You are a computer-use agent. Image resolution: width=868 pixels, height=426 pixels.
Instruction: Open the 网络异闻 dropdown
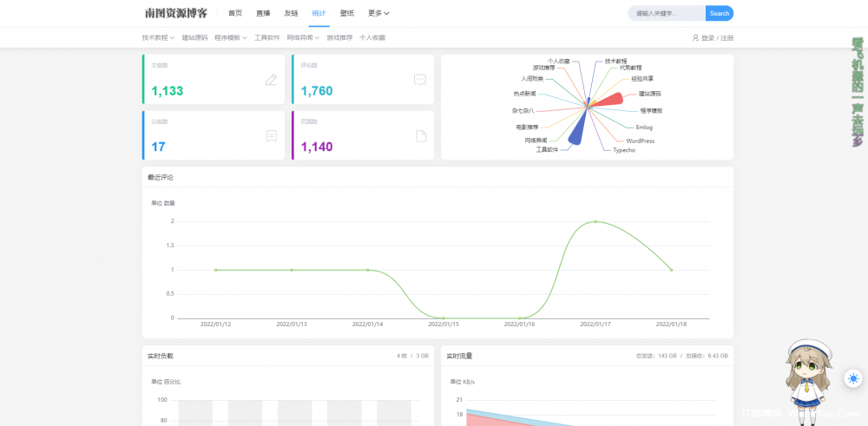[303, 38]
